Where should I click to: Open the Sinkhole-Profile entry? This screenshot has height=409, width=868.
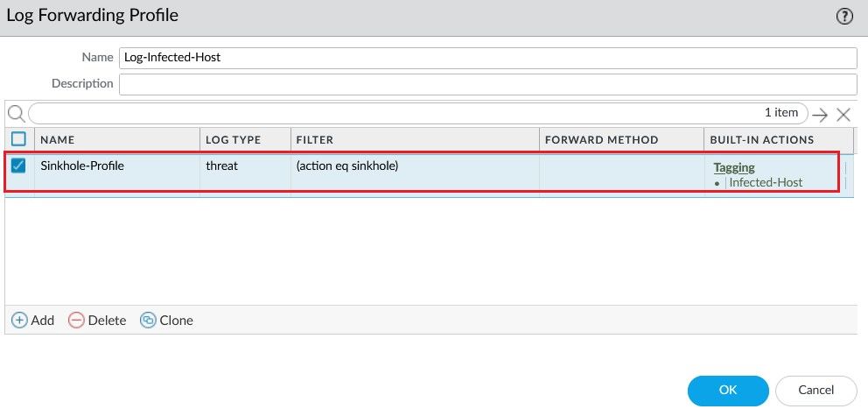tap(82, 166)
